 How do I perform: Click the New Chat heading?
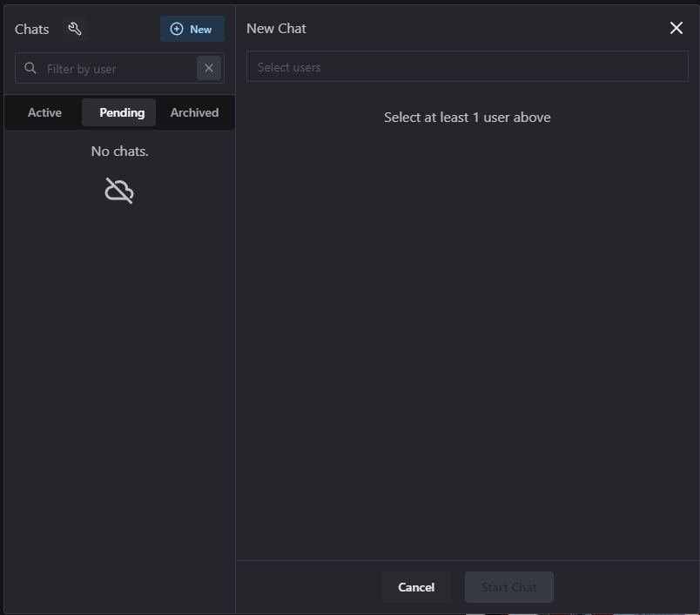(x=276, y=29)
